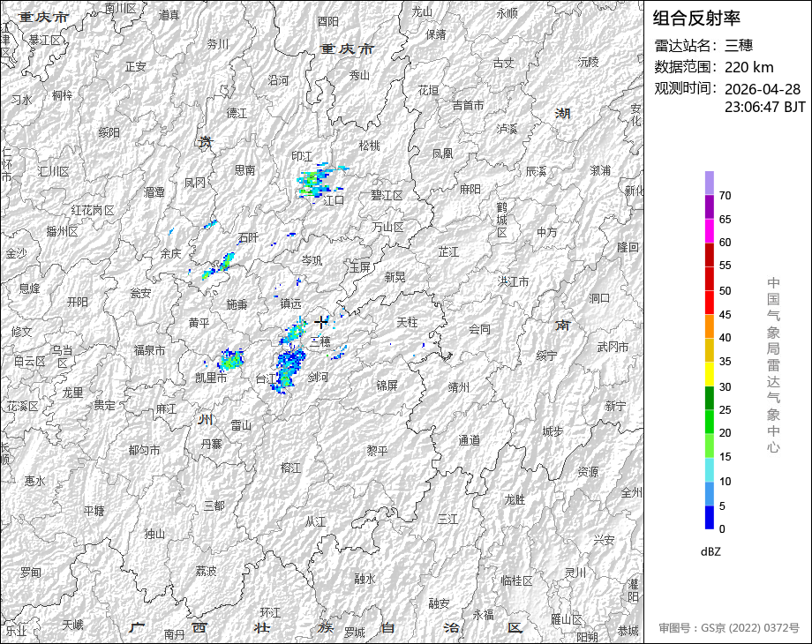Click the 融水 map label
812x644 pixels.
click(365, 579)
